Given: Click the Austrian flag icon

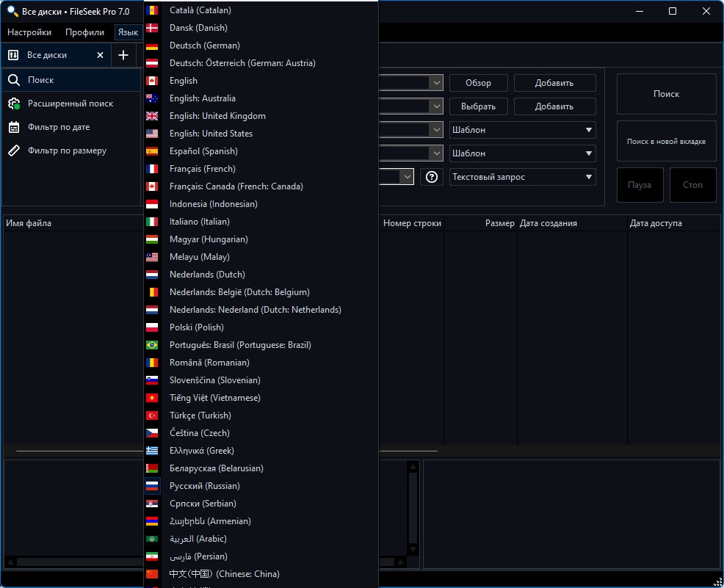Looking at the screenshot, I should point(152,63).
